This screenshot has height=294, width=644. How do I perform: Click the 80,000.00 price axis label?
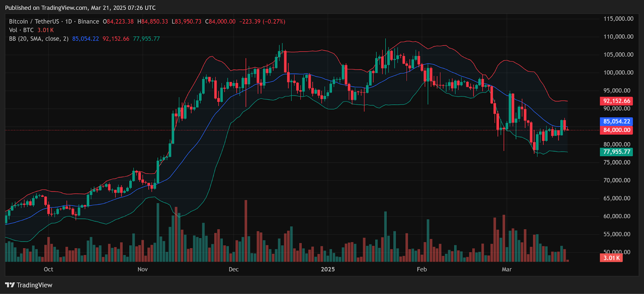coord(617,144)
